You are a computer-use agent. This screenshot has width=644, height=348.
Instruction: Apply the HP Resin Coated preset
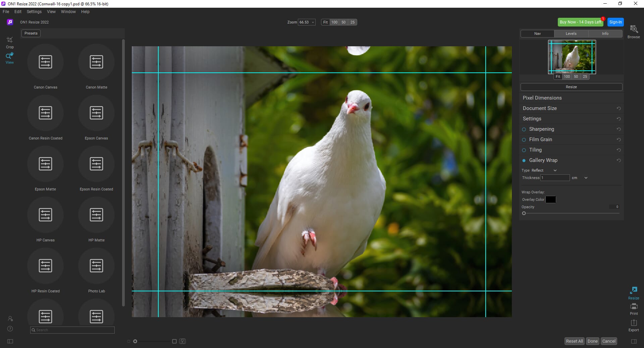(x=45, y=266)
